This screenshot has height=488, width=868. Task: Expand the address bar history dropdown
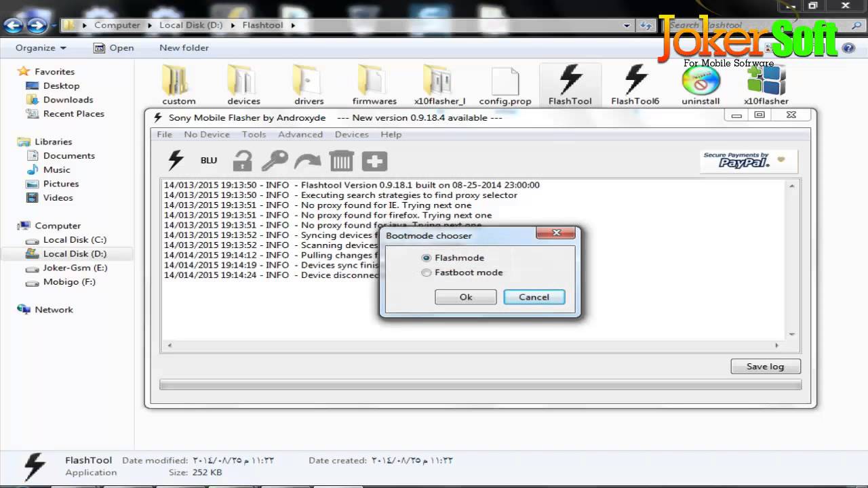click(627, 25)
